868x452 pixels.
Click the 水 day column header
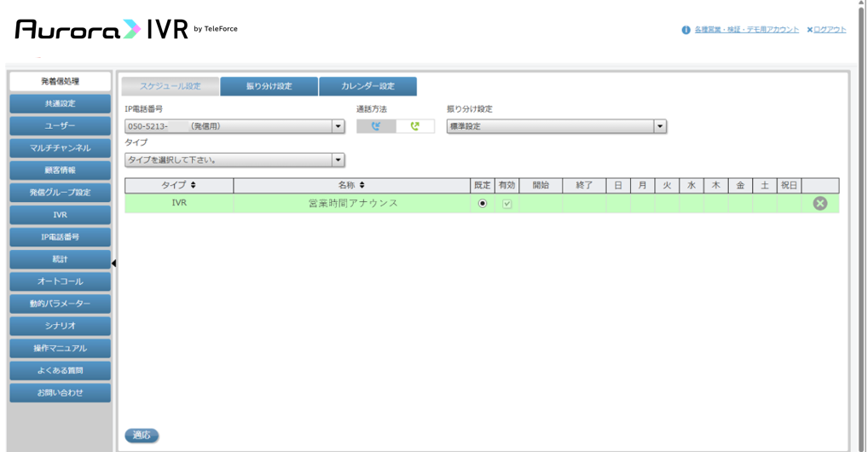[x=692, y=185]
